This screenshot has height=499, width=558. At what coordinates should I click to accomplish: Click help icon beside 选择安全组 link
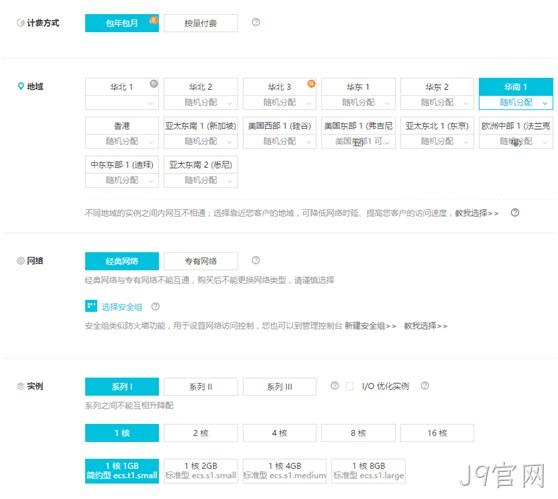coord(155,306)
